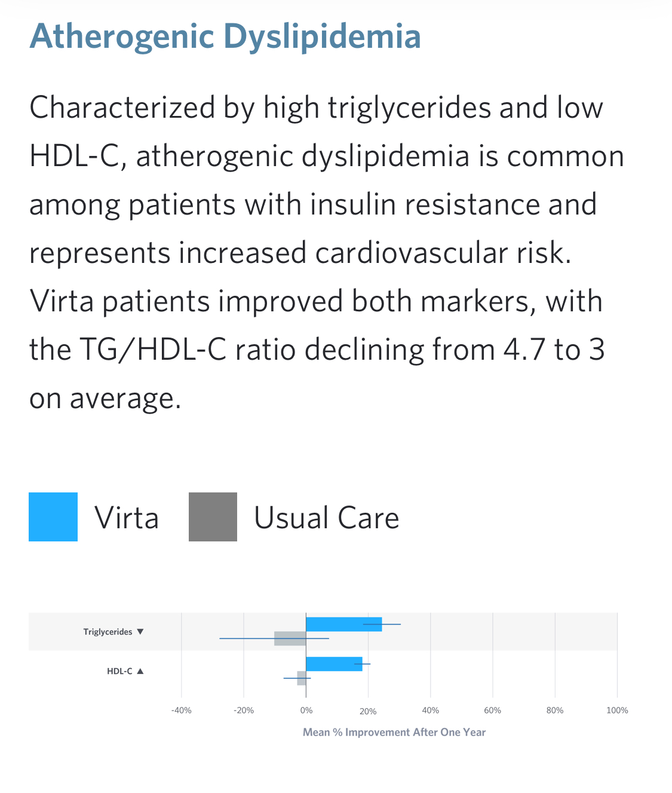The width and height of the screenshot is (672, 793).
Task: Click the HDL-C row label
Action: [x=119, y=671]
